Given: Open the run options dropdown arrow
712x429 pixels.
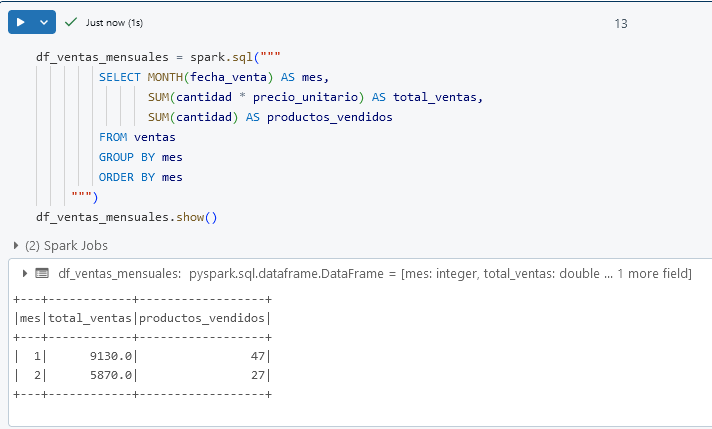Looking at the screenshot, I should point(43,22).
